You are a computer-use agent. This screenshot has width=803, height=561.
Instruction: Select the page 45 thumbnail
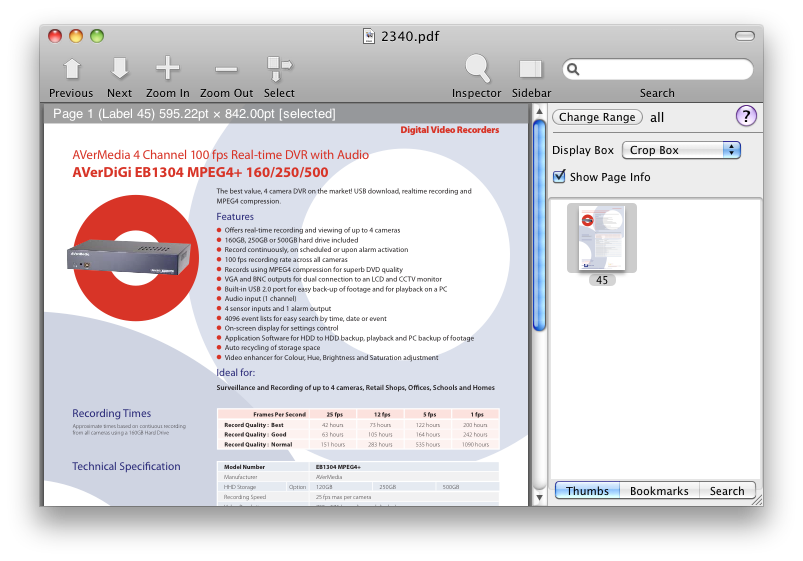602,238
